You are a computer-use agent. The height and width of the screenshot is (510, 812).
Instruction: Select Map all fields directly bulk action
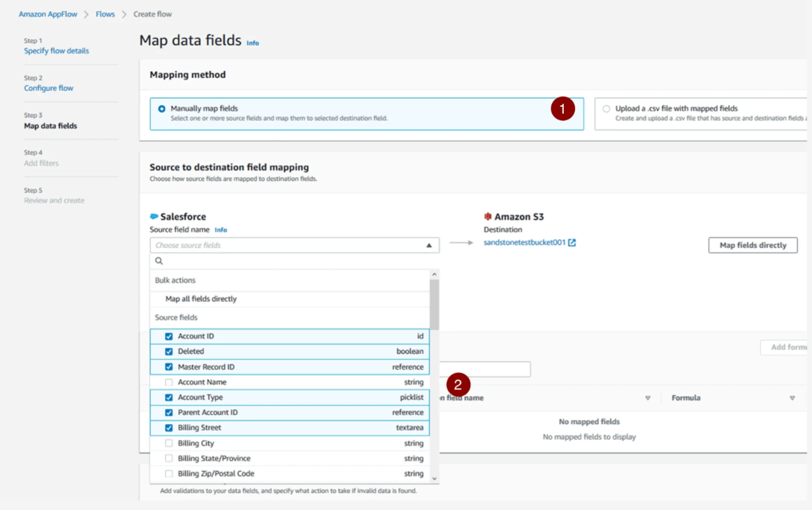(201, 299)
